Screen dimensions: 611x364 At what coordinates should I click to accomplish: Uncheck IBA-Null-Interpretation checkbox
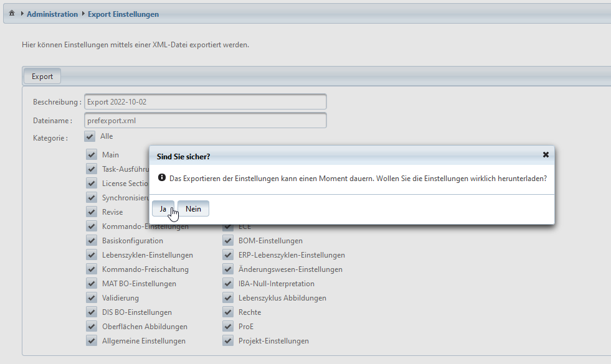point(228,284)
